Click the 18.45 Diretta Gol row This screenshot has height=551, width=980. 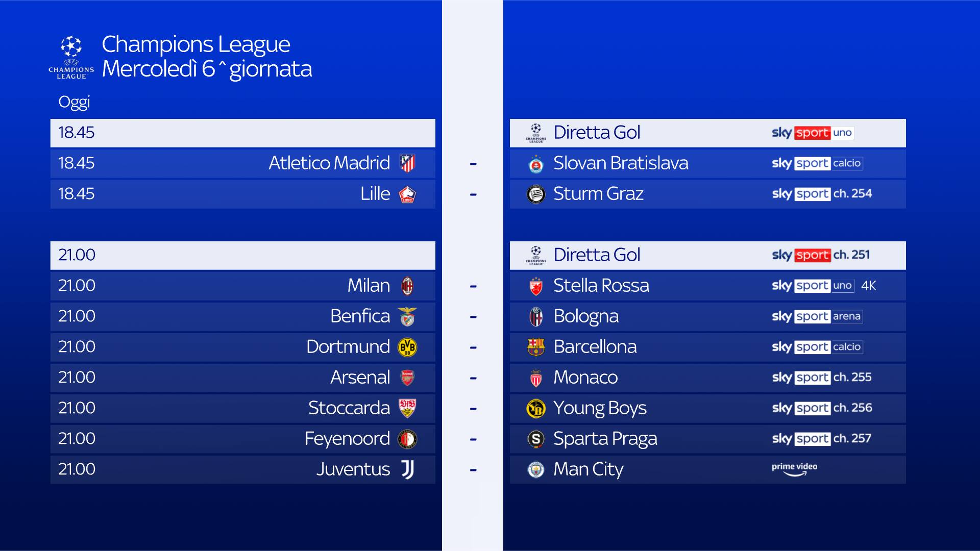pos(707,133)
